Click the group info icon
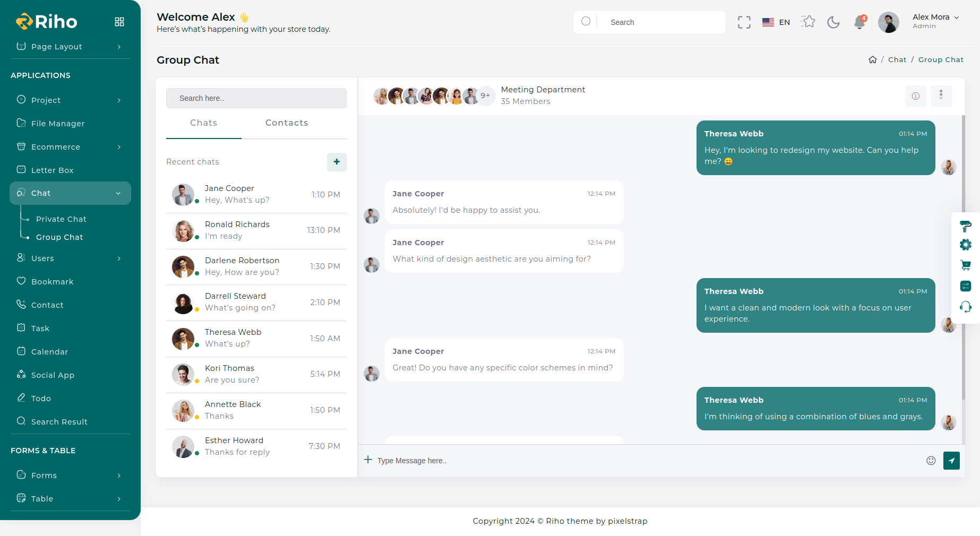980x536 pixels. [915, 96]
